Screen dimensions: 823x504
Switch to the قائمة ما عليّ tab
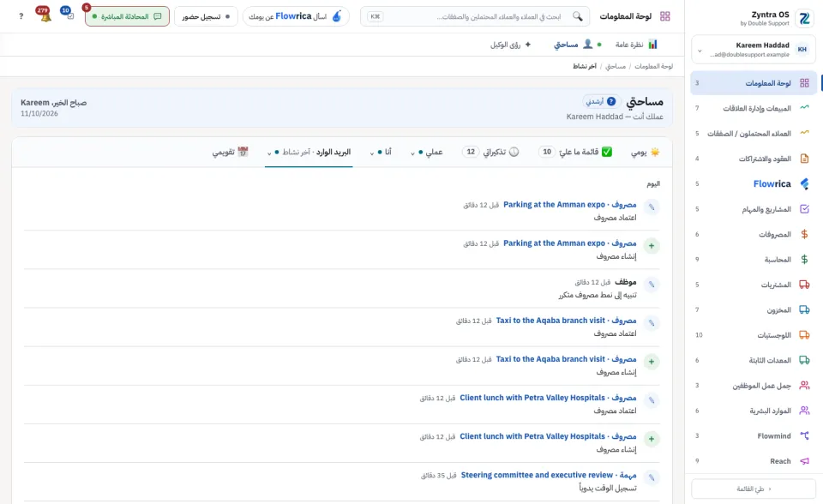pos(575,152)
